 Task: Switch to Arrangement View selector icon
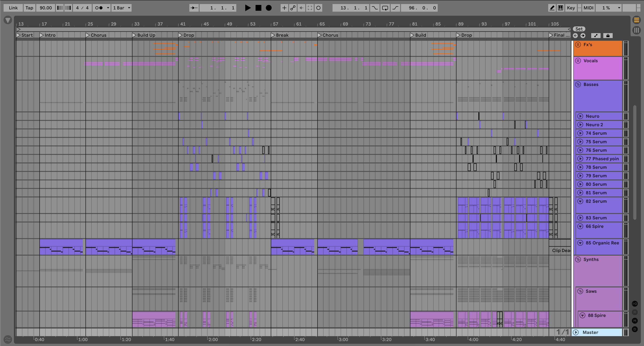click(636, 20)
